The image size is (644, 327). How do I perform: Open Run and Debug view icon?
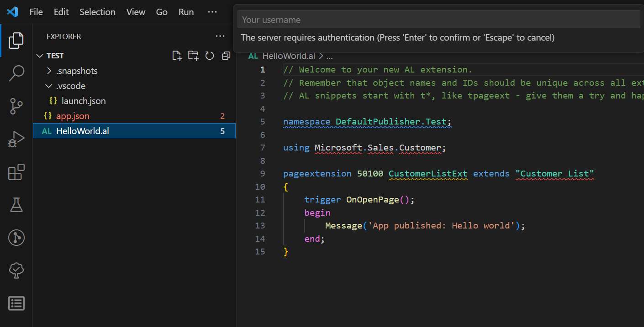point(16,139)
